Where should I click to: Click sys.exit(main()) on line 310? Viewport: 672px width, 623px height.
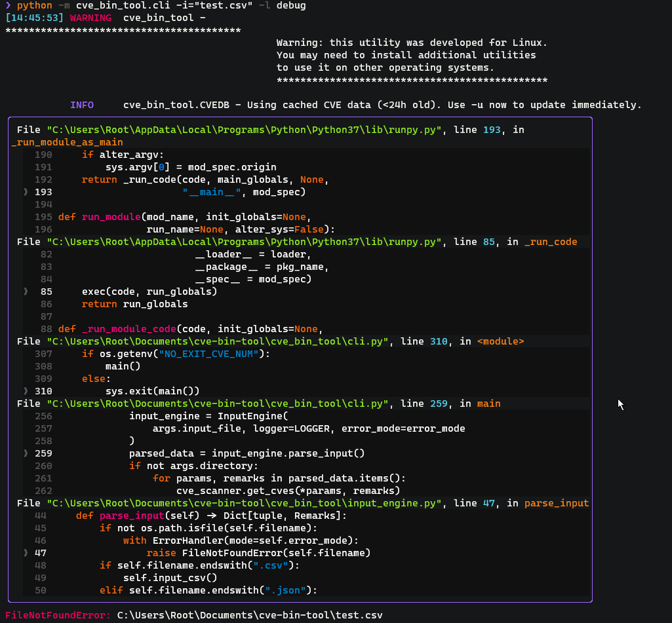click(x=153, y=391)
